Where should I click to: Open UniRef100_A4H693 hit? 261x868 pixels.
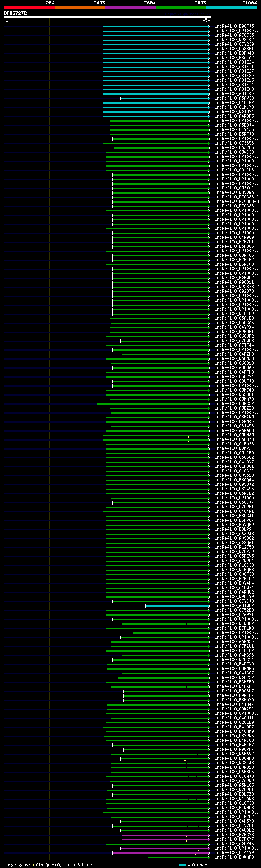234,655
